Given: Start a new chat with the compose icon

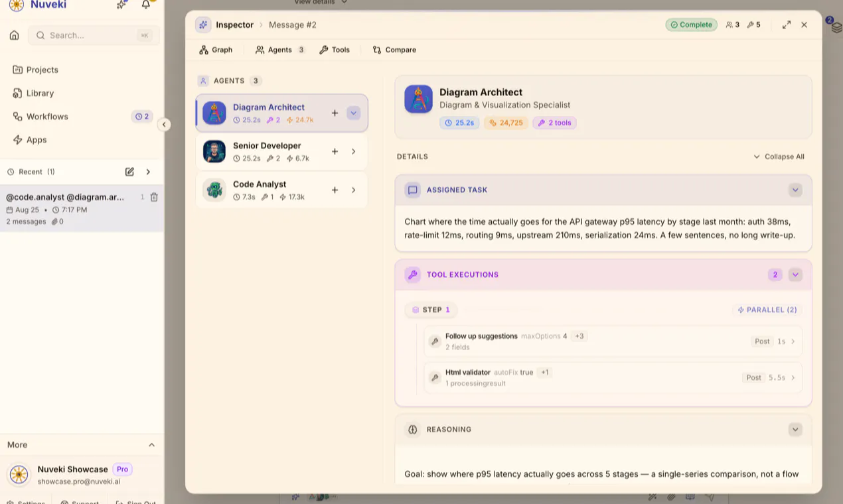Looking at the screenshot, I should [x=129, y=172].
